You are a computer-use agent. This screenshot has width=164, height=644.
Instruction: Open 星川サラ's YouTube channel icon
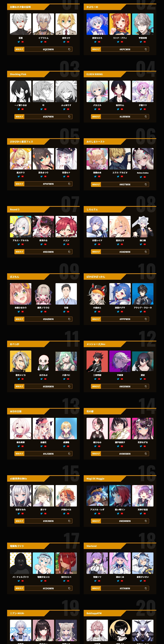[23, 176]
